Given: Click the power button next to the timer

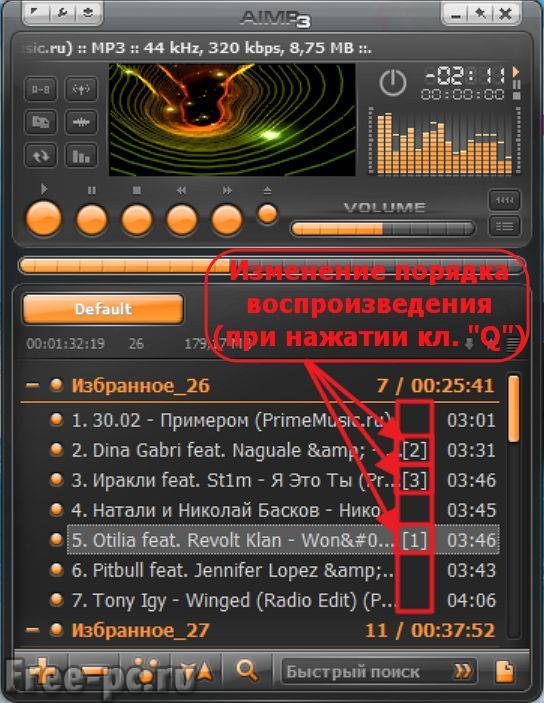Looking at the screenshot, I should (393, 83).
